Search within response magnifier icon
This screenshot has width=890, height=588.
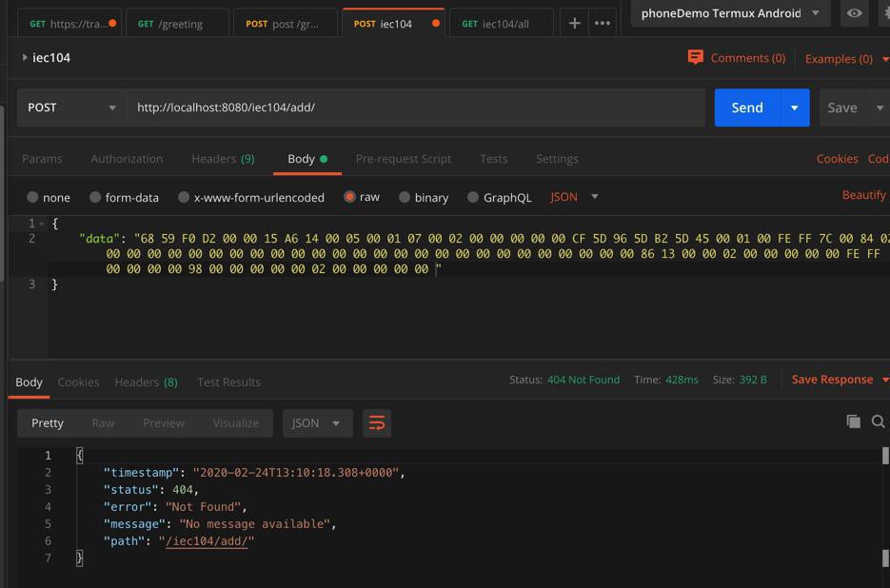[878, 421]
